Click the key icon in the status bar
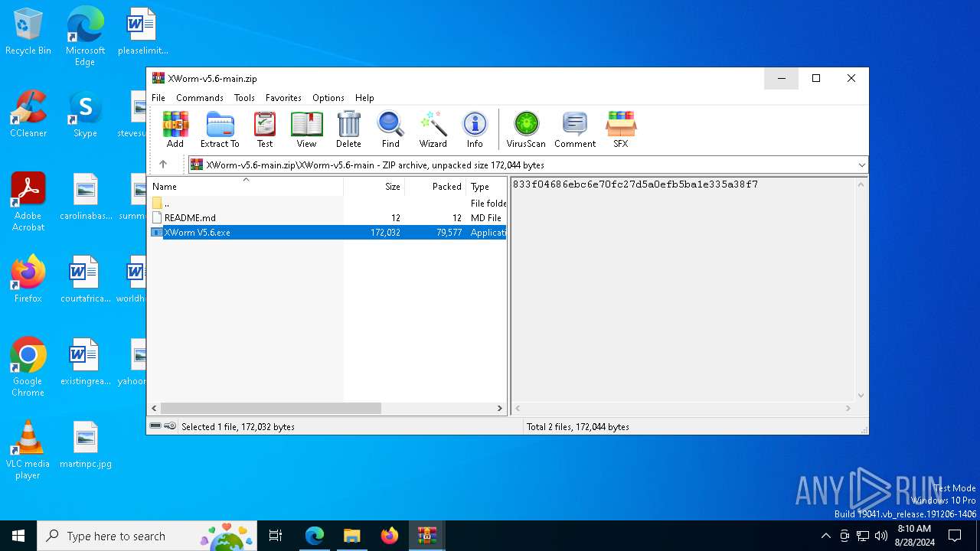Screen dimensions: 980x551 pyautogui.click(x=170, y=426)
